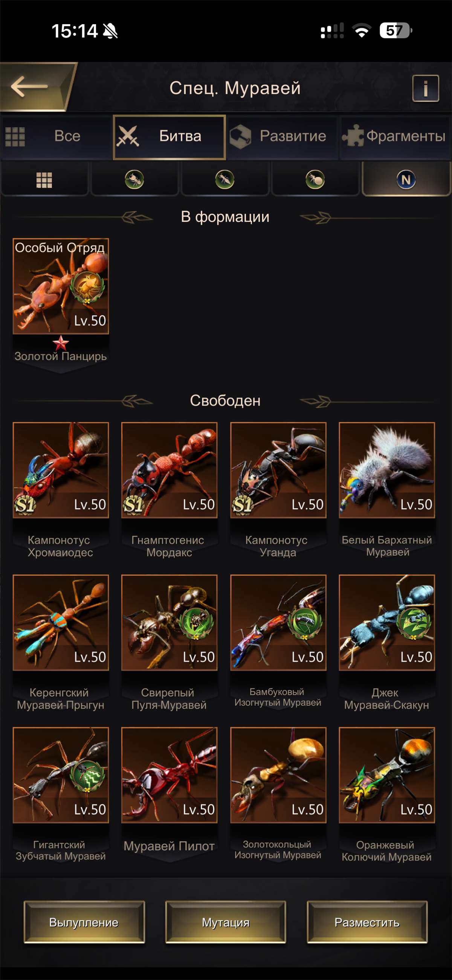Select the Белый Бархатный Муравей card
The image size is (452, 980).
(x=387, y=470)
